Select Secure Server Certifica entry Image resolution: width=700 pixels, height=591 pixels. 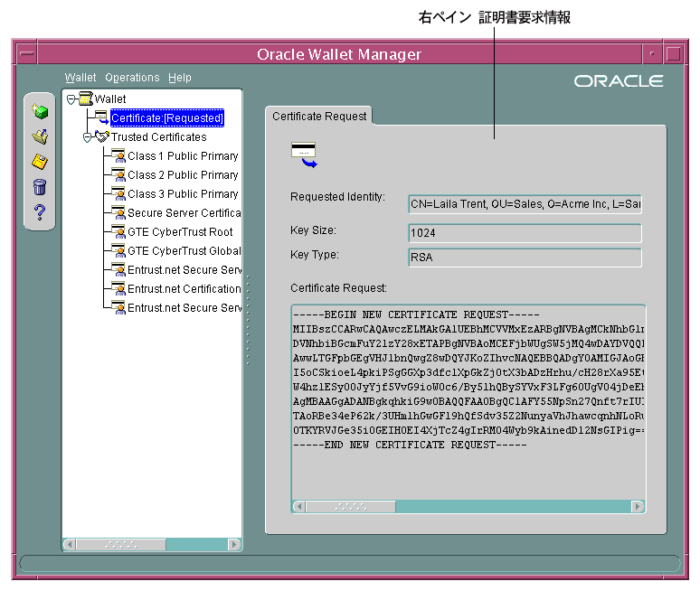[184, 212]
